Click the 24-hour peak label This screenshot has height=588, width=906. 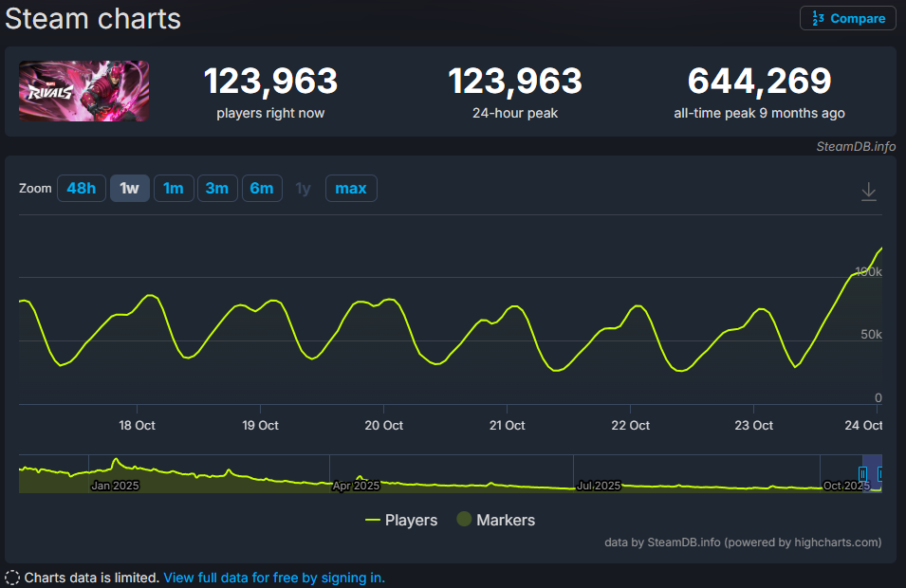point(515,113)
